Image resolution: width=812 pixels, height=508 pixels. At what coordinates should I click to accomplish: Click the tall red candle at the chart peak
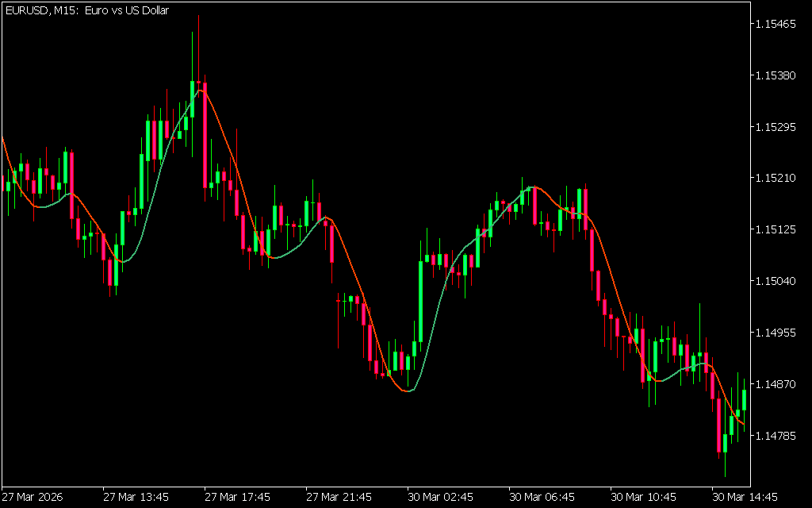tap(205, 135)
